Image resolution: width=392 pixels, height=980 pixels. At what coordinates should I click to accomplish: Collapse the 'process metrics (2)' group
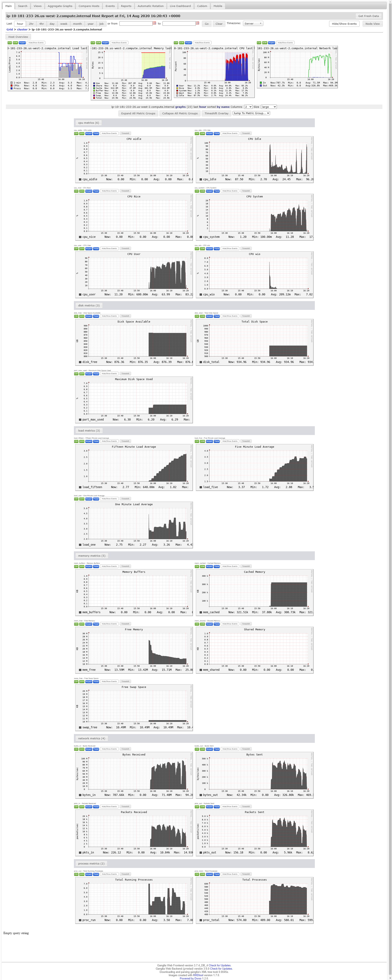tap(91, 864)
